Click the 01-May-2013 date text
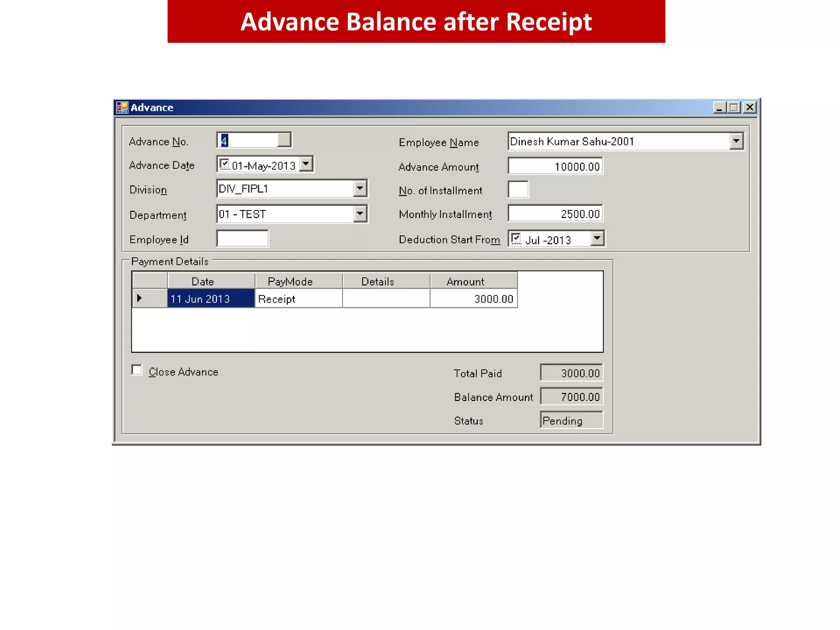Image resolution: width=840 pixels, height=630 pixels. (x=264, y=166)
